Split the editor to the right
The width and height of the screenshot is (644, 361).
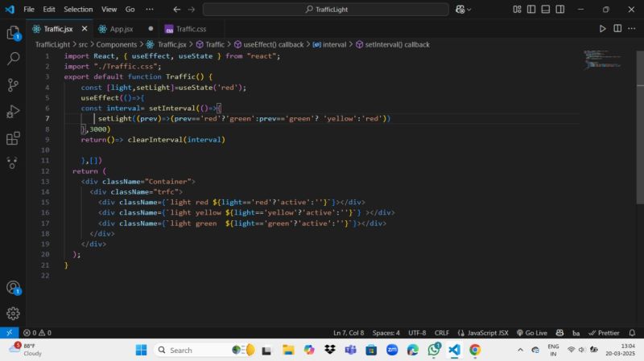[x=617, y=29]
